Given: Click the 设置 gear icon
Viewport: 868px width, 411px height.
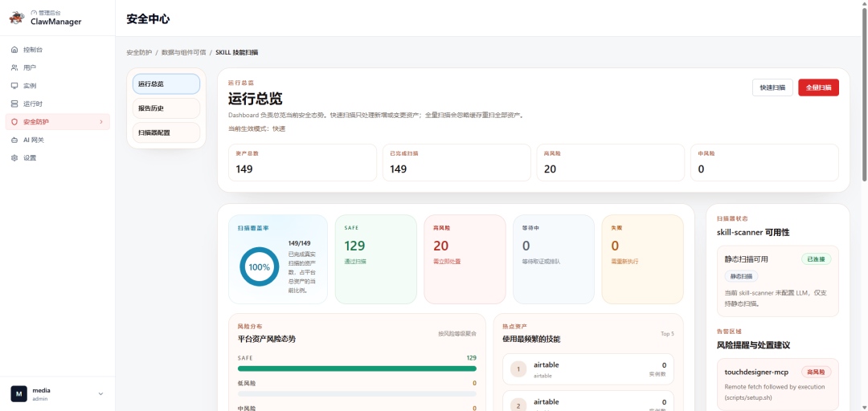Looking at the screenshot, I should (14, 158).
